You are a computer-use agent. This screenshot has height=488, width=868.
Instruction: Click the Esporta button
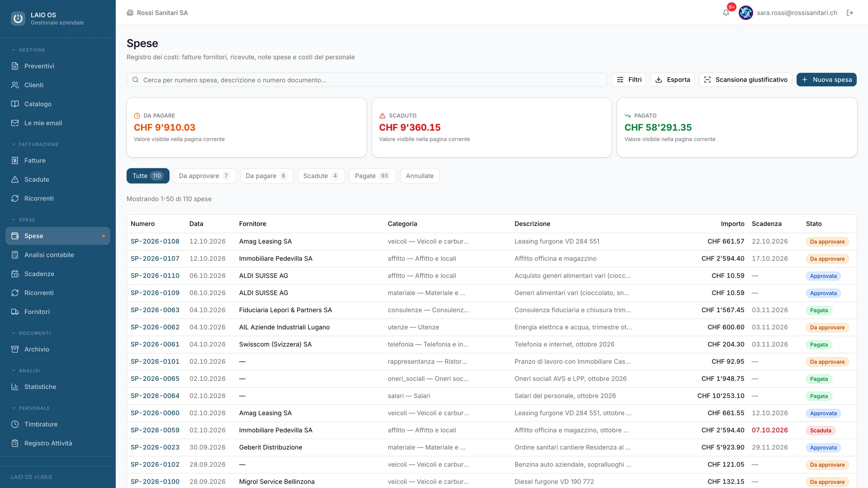pyautogui.click(x=672, y=80)
